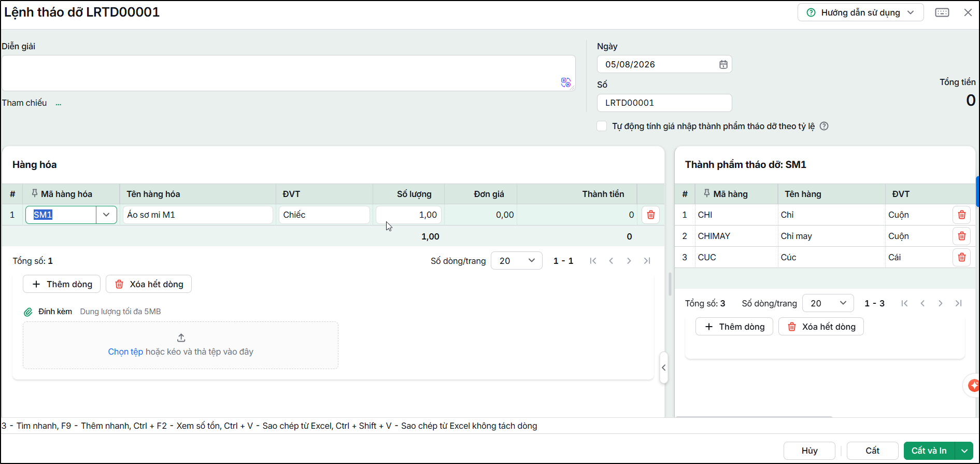Go to next page in Hàng hóa table
Image resolution: width=980 pixels, height=464 pixels.
629,261
